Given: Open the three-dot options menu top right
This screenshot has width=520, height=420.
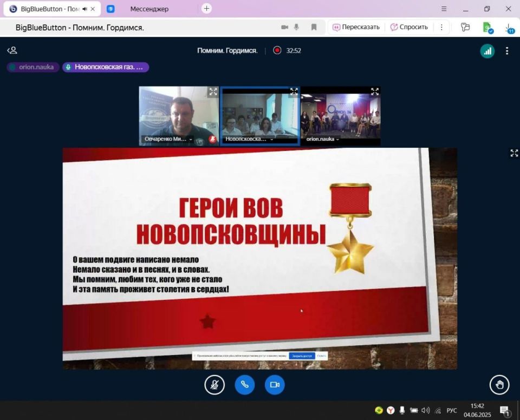Looking at the screenshot, I should [507, 50].
